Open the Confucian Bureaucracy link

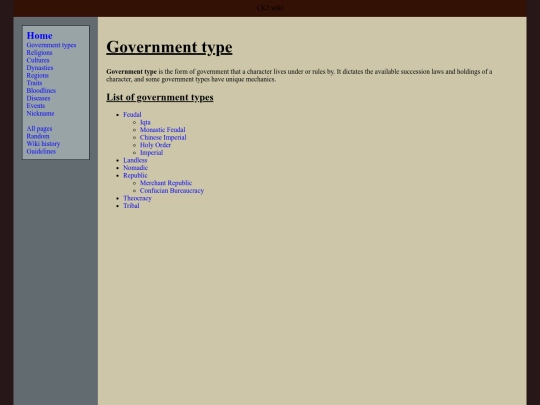click(172, 190)
